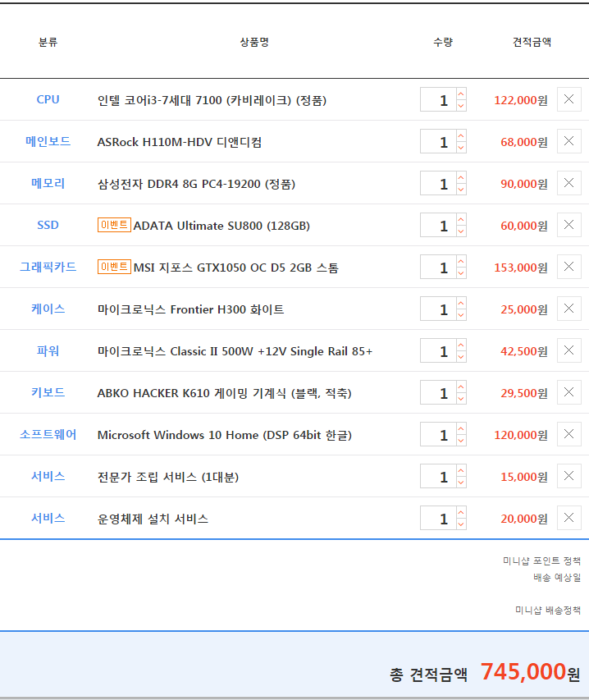The height and width of the screenshot is (700, 589).
Task: Decrease quantity of Frontier H300 case
Action: tap(461, 315)
